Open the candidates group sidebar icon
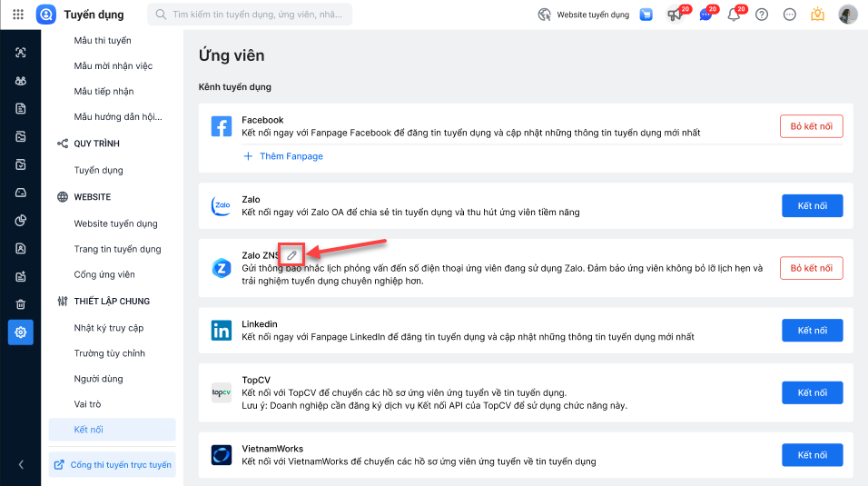The width and height of the screenshot is (868, 486). coord(21,81)
